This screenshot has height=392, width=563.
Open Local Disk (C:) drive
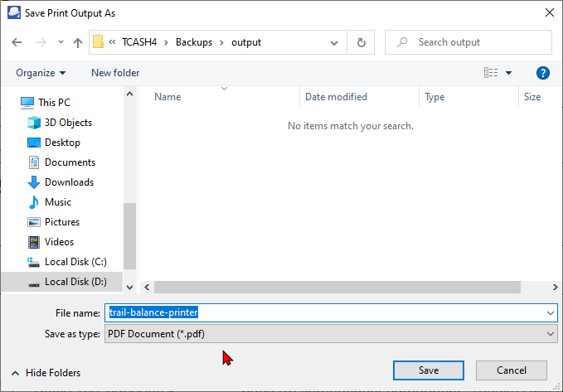(x=75, y=262)
